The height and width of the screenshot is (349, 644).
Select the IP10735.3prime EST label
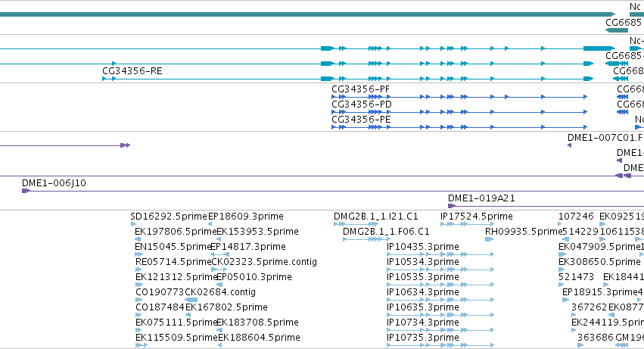coord(422,338)
